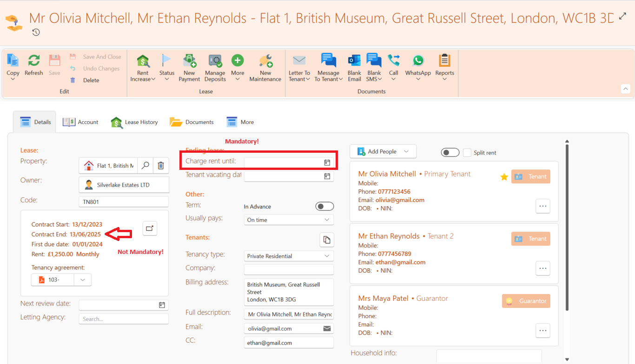Enable the Split rent checkbox
This screenshot has width=635, height=364.
(467, 153)
